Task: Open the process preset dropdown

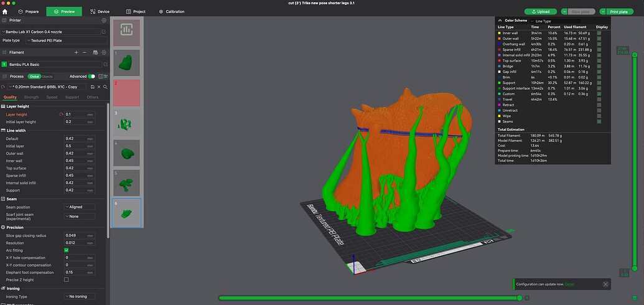Action: [x=47, y=87]
